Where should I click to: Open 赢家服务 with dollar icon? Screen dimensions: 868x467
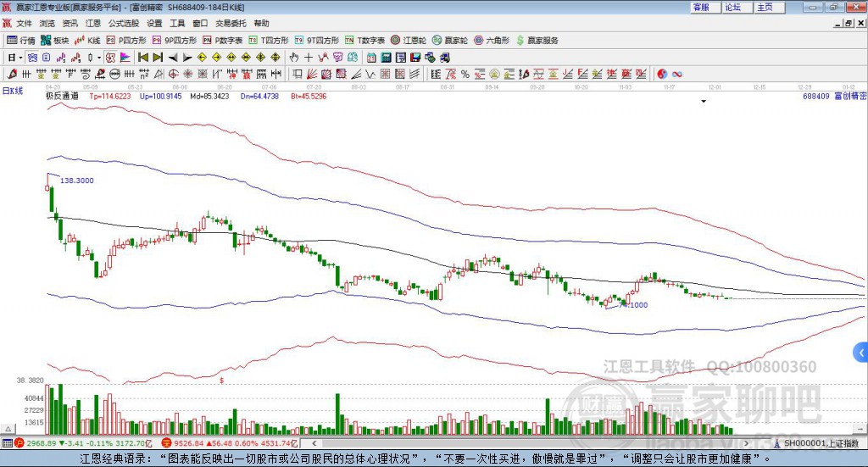[x=537, y=41]
